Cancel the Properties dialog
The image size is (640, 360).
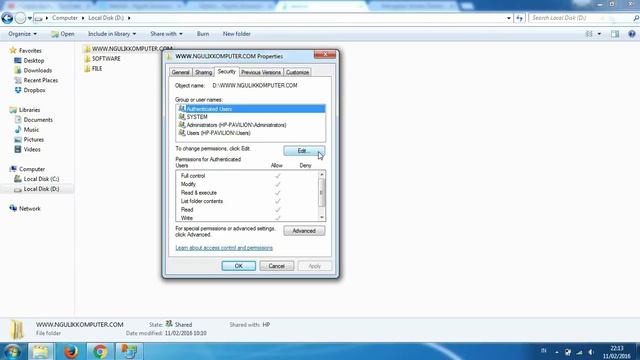point(277,266)
